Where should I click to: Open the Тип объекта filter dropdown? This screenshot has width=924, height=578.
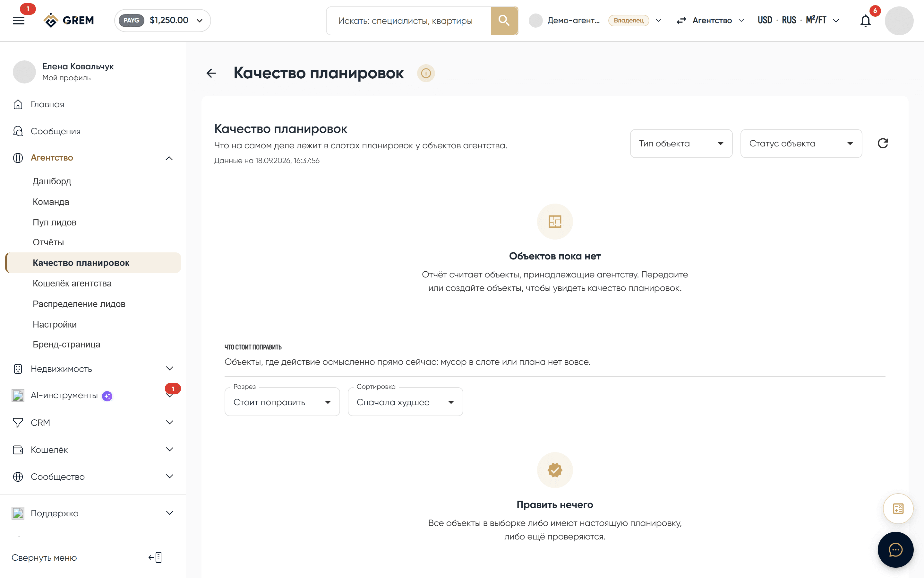tap(681, 143)
